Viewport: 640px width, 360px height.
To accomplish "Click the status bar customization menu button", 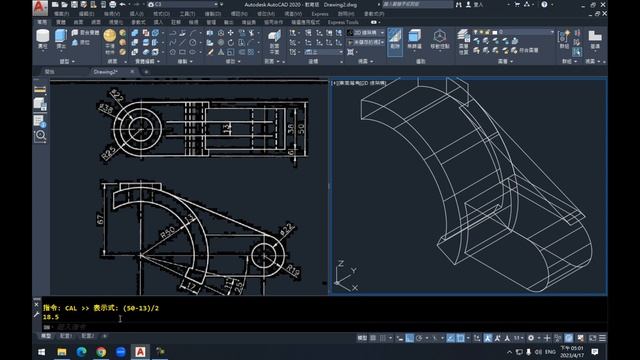I will click(x=602, y=338).
